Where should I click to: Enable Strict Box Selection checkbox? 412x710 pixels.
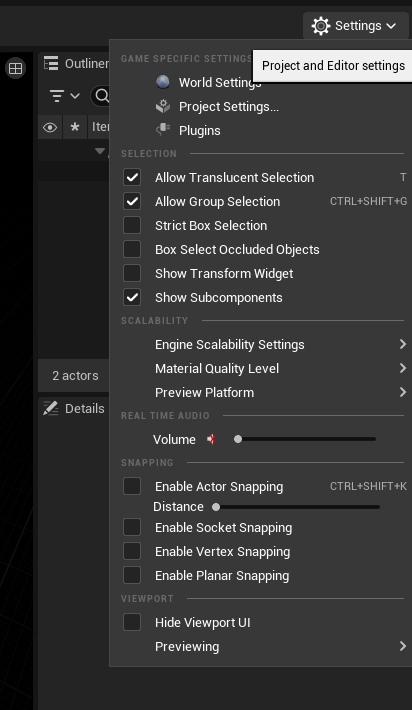(x=132, y=225)
